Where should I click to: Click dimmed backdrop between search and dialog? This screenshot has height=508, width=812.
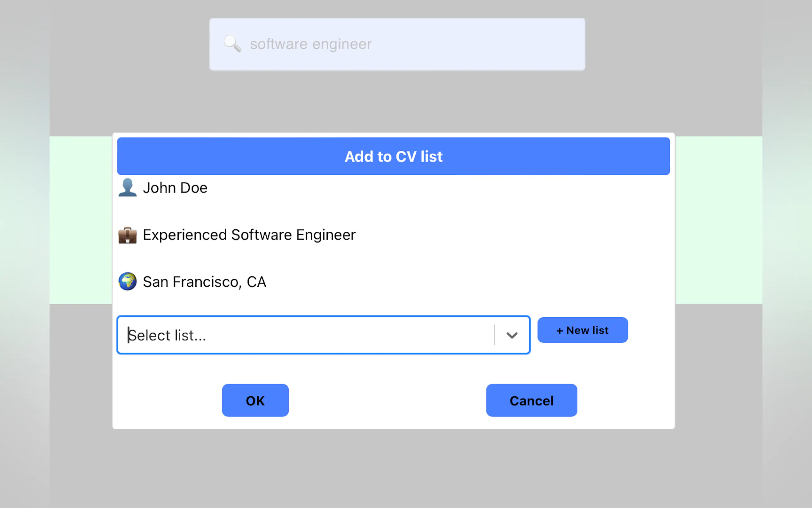point(393,101)
